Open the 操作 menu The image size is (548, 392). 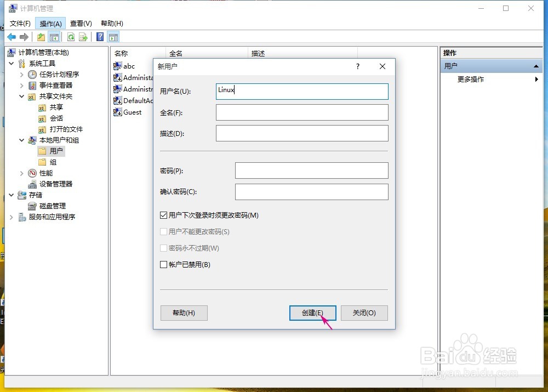click(50, 23)
